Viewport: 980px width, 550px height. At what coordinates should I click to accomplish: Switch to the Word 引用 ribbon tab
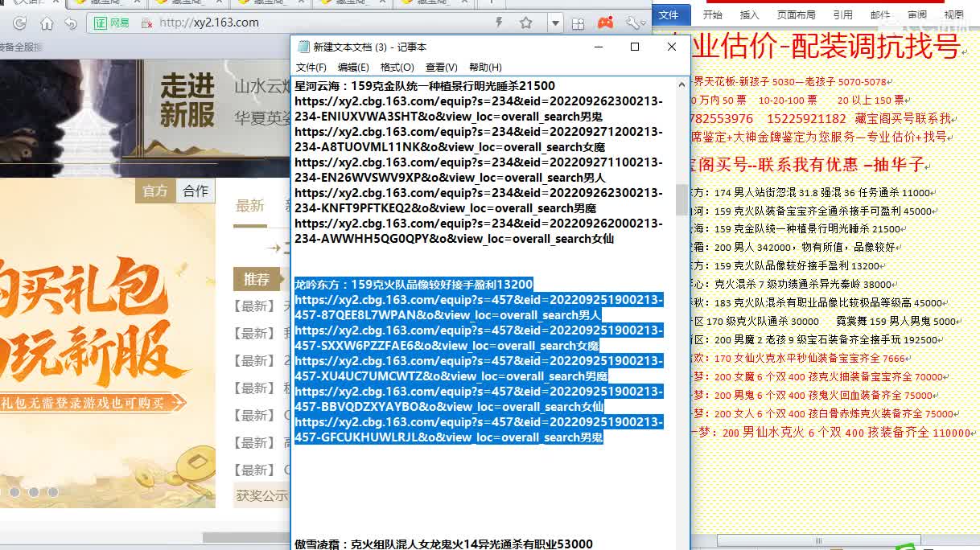click(843, 14)
